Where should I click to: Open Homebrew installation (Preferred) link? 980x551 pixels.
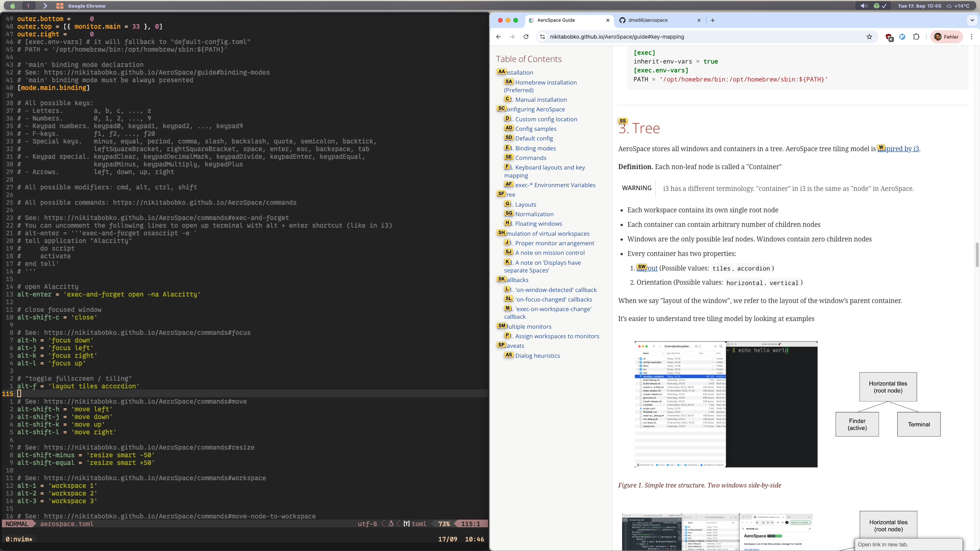click(x=541, y=86)
